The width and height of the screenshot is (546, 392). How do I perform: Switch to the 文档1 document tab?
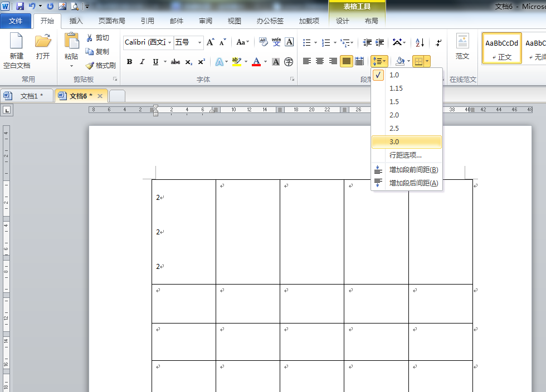[x=27, y=96]
